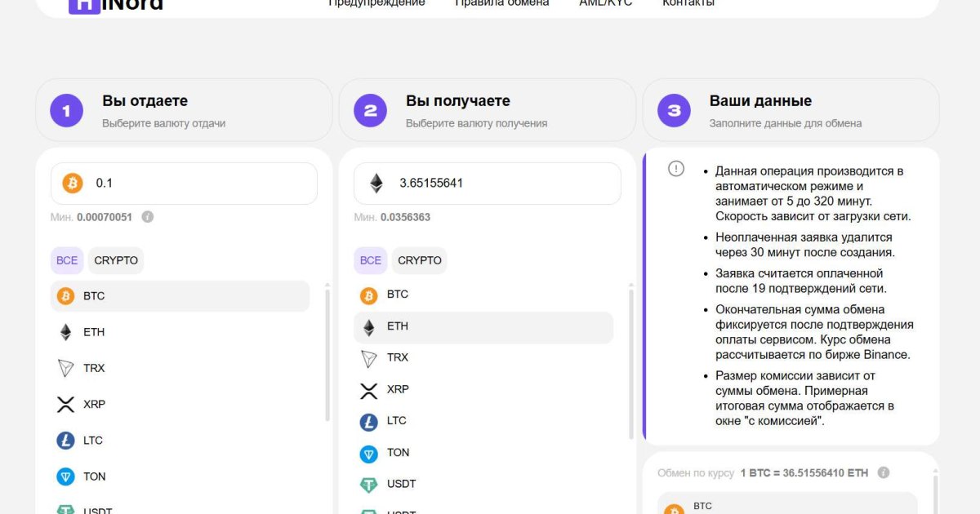The image size is (980, 514).
Task: Select ВСЕ filter in receive column
Action: point(371,260)
